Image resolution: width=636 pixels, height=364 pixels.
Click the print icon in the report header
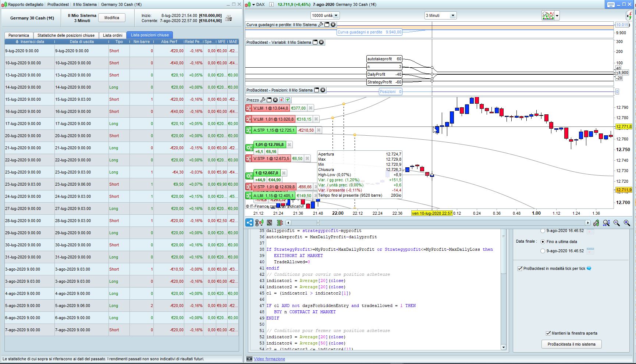(x=228, y=18)
